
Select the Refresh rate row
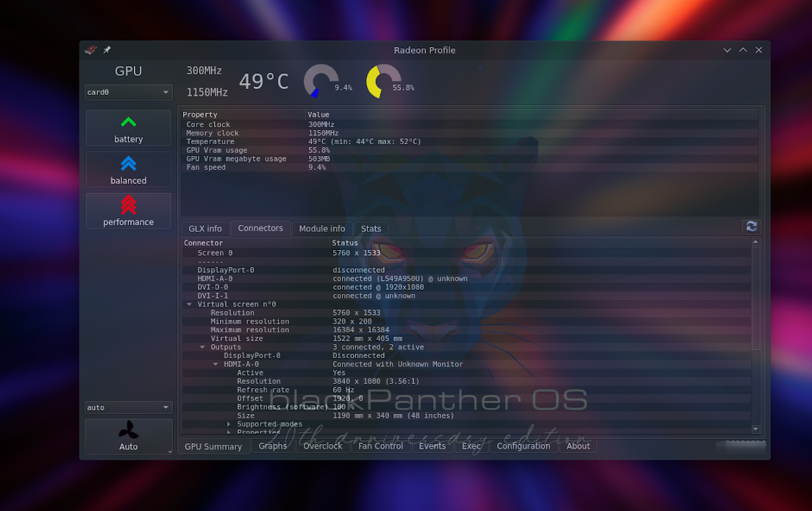click(x=466, y=390)
